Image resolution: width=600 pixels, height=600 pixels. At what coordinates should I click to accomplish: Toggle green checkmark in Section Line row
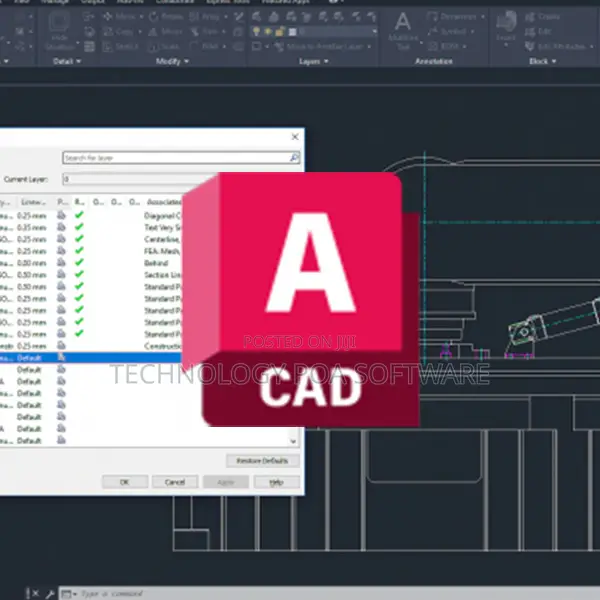(x=79, y=274)
